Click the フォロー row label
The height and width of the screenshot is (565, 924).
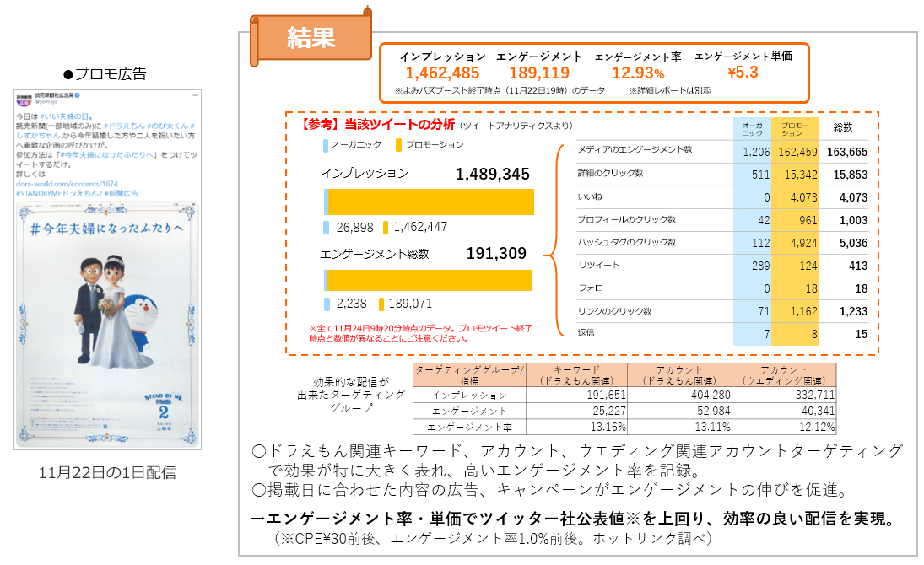(x=595, y=288)
